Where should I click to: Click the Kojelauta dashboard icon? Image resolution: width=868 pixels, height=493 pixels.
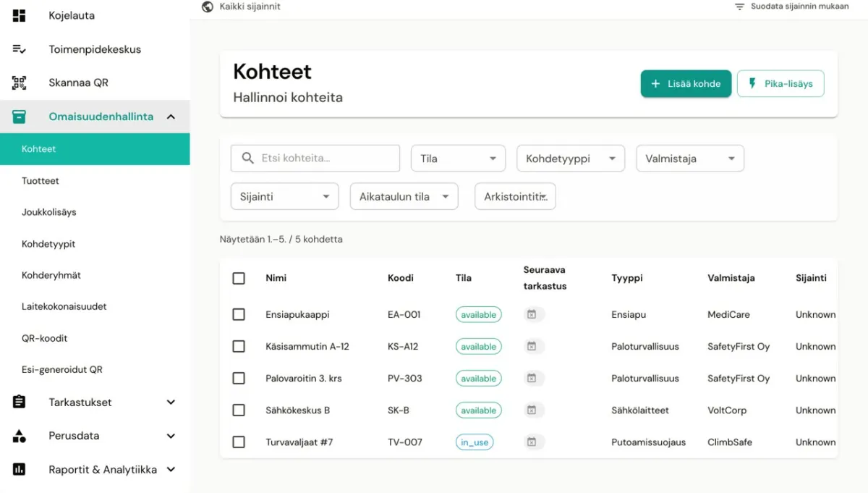(20, 15)
